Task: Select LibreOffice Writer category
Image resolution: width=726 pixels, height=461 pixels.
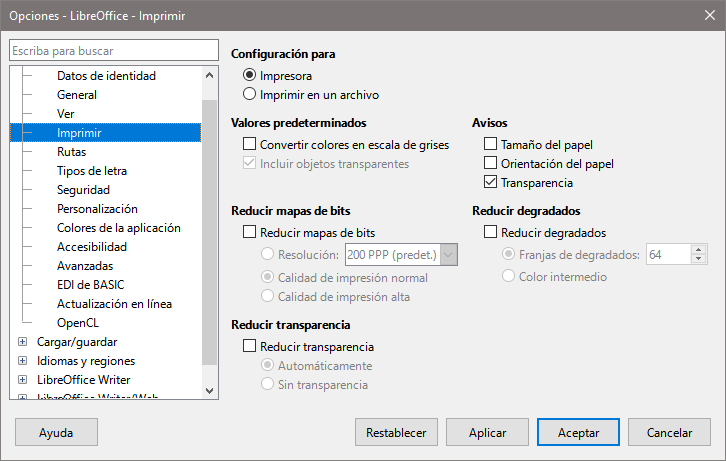Action: coord(84,380)
